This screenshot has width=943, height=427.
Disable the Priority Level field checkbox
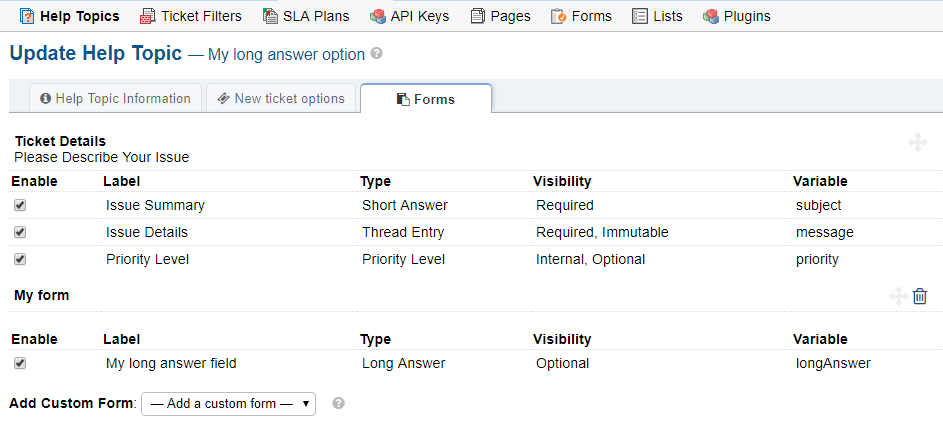click(x=20, y=259)
